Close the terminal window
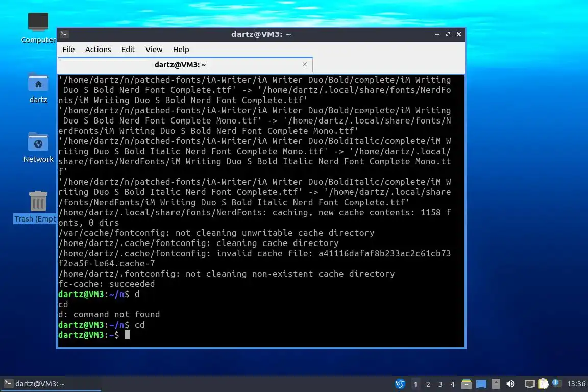 pos(459,34)
